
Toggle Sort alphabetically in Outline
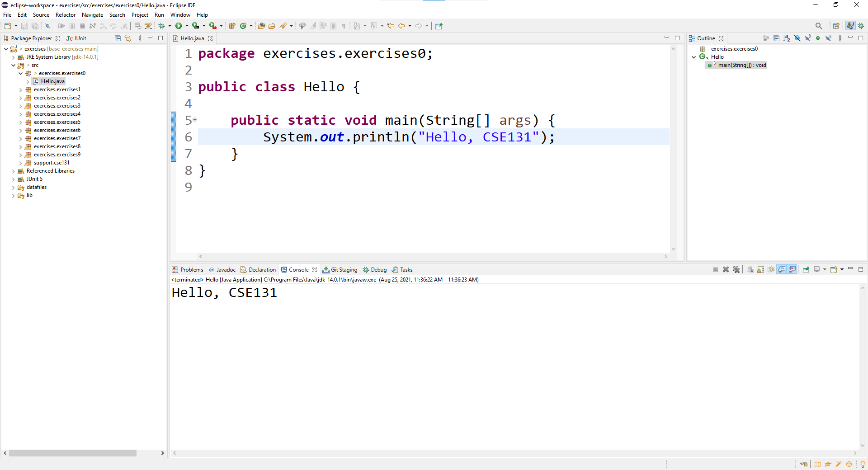(x=787, y=38)
